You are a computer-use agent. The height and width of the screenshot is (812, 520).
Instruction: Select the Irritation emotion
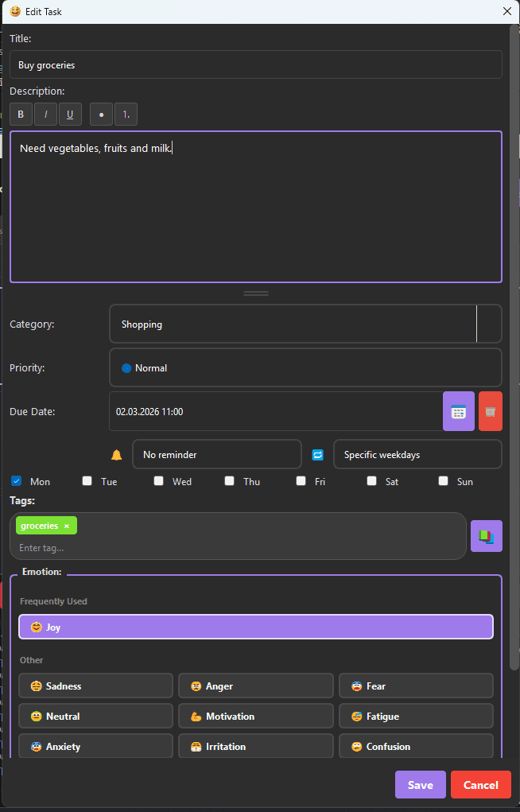(x=256, y=746)
